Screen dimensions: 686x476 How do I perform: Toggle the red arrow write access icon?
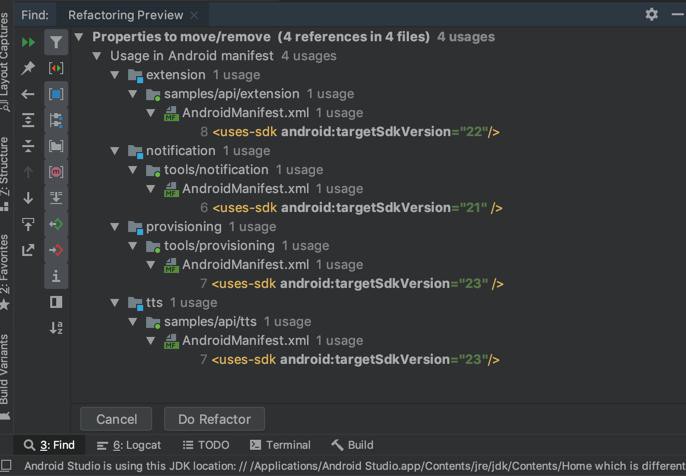56,250
